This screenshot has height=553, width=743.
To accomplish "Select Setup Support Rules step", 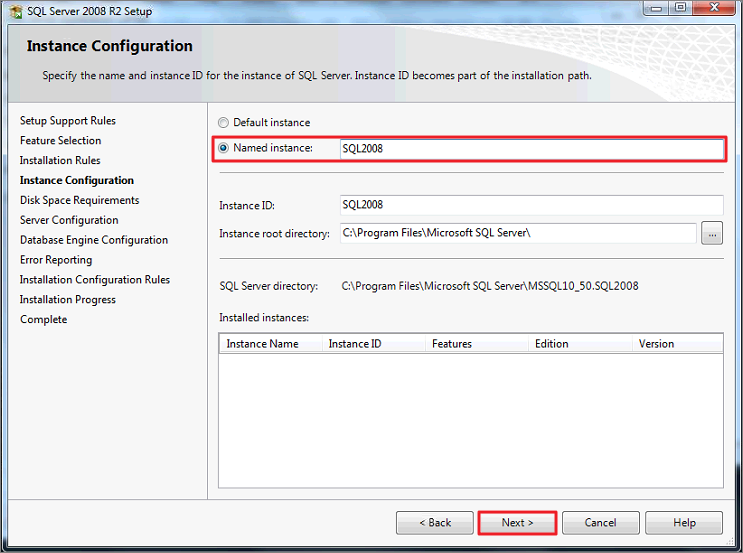I will (68, 121).
